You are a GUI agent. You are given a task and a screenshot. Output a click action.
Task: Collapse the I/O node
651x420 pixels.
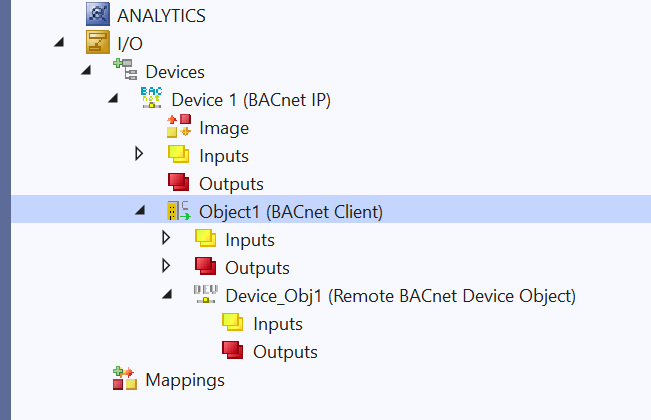pyautogui.click(x=59, y=42)
